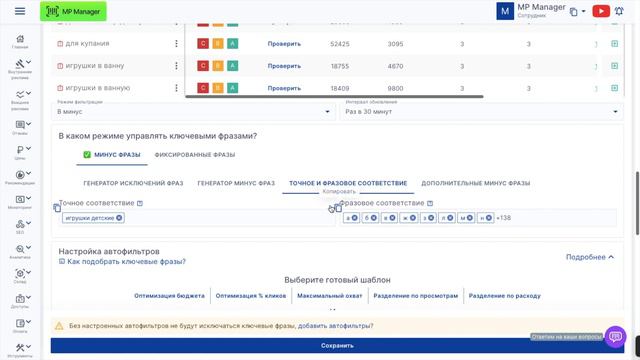Click the red icon before 'для купания'
This screenshot has width=640, height=360.
[x=60, y=44]
